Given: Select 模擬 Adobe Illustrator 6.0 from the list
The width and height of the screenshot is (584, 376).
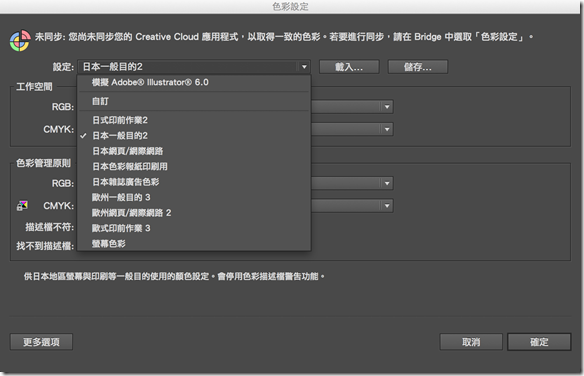Looking at the screenshot, I should coord(194,82).
